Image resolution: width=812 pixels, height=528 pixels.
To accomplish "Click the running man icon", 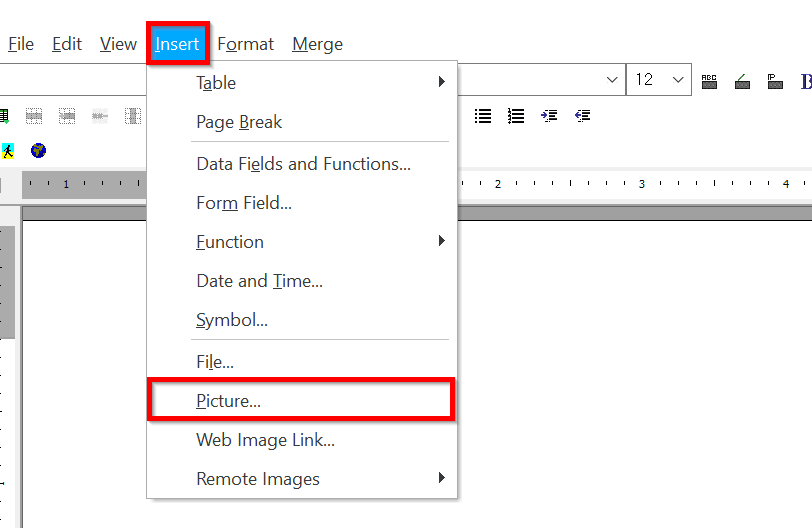I will 8,151.
